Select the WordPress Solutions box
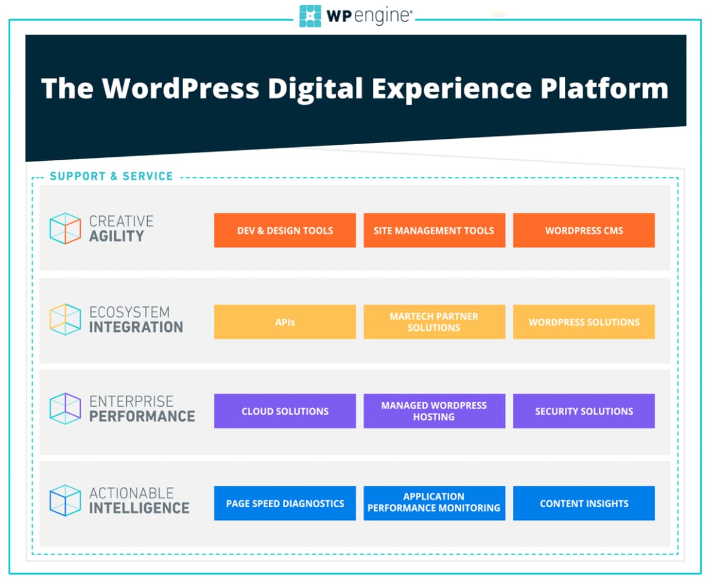 pyautogui.click(x=584, y=322)
